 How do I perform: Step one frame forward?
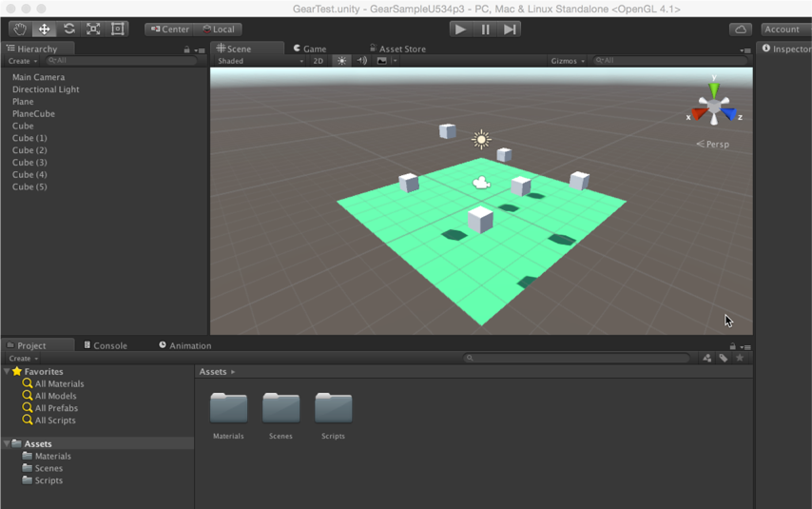point(509,29)
